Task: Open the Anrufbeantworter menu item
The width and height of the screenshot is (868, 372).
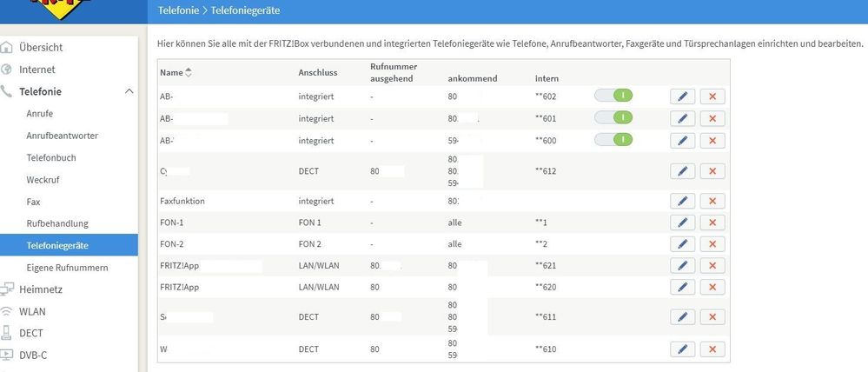Action: [62, 136]
